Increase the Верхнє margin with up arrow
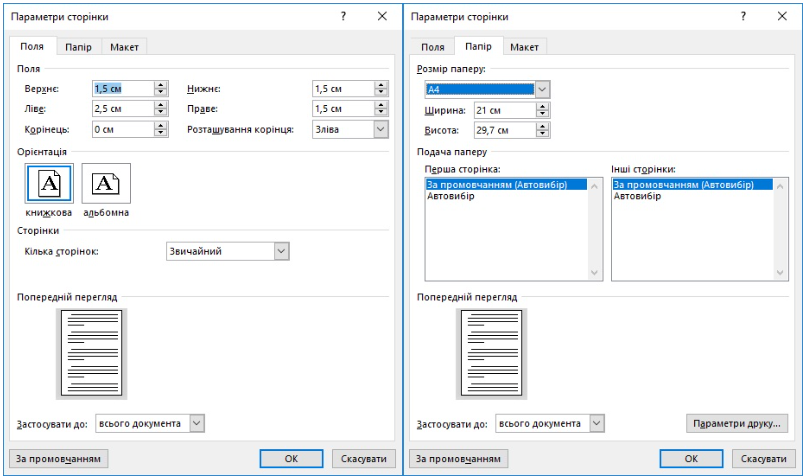This screenshot has width=807, height=476. point(161,85)
